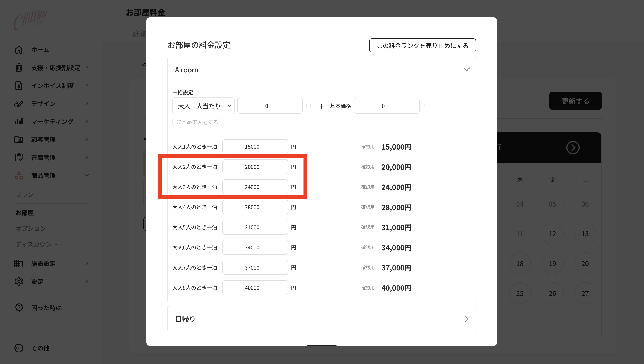Open 支援・応援割設定 via its trash icon
644x364 pixels.
(x=19, y=67)
